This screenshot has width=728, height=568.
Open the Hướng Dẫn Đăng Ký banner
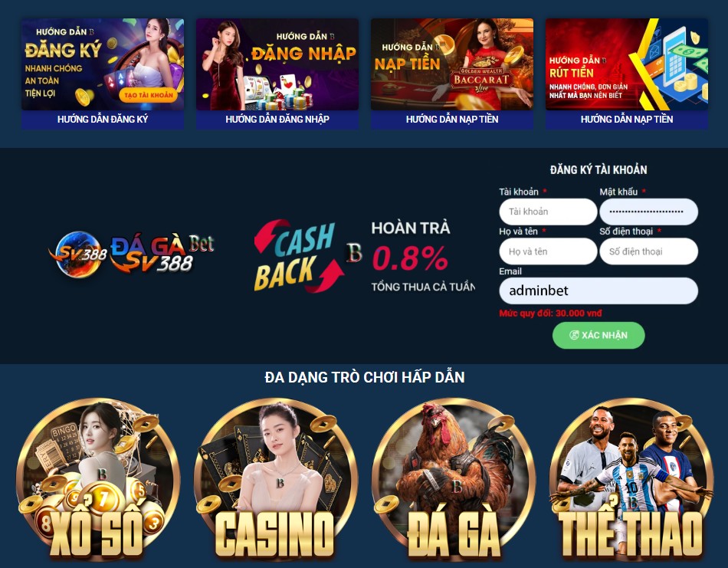click(103, 64)
